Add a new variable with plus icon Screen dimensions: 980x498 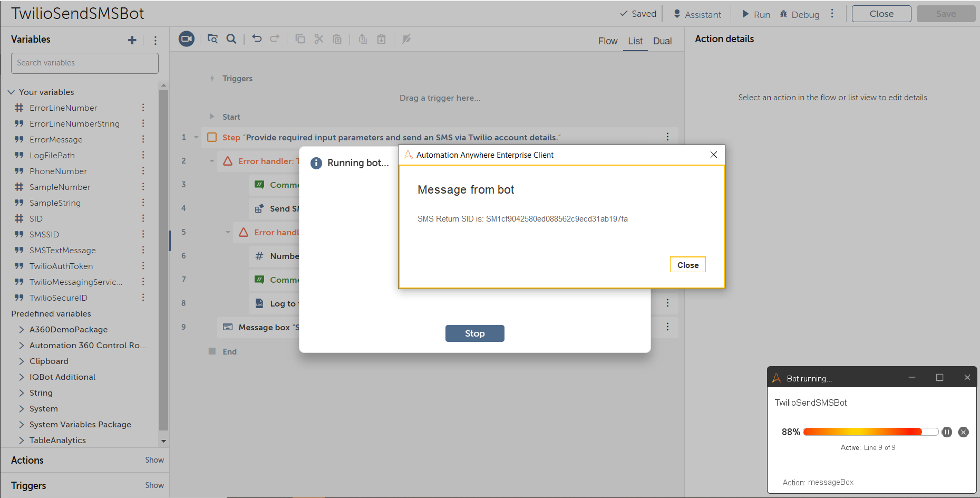pos(132,40)
